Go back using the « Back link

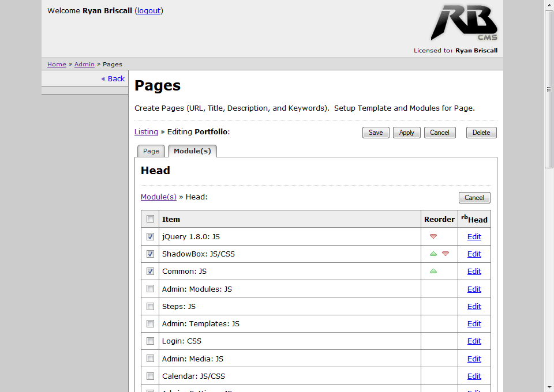(x=113, y=78)
